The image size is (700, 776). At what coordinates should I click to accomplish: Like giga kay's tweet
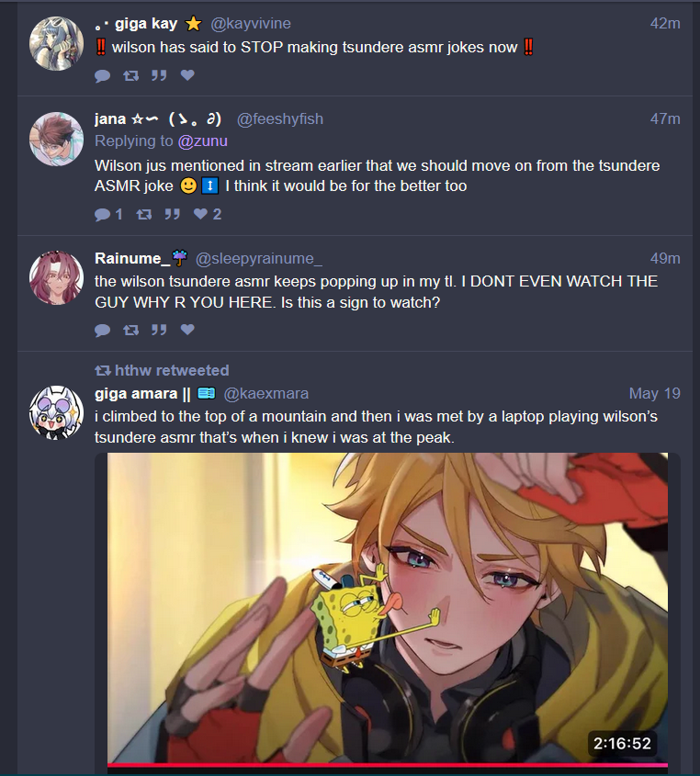coord(187,75)
